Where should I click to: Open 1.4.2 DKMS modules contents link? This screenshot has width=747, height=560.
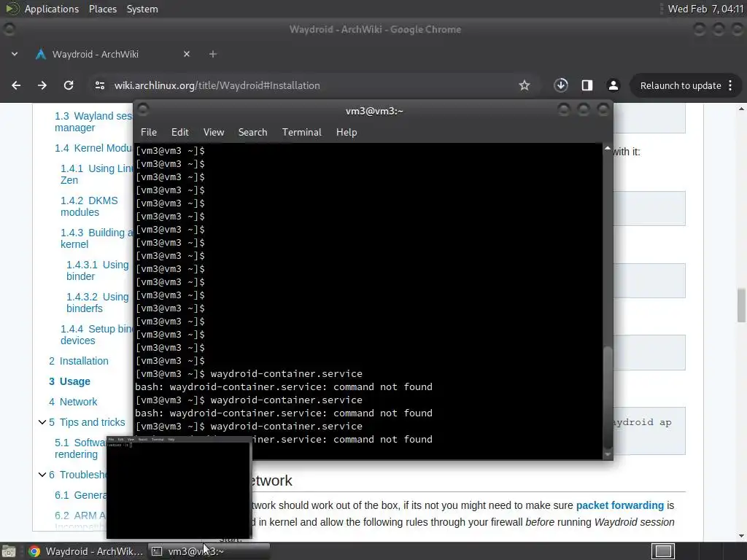click(x=89, y=206)
